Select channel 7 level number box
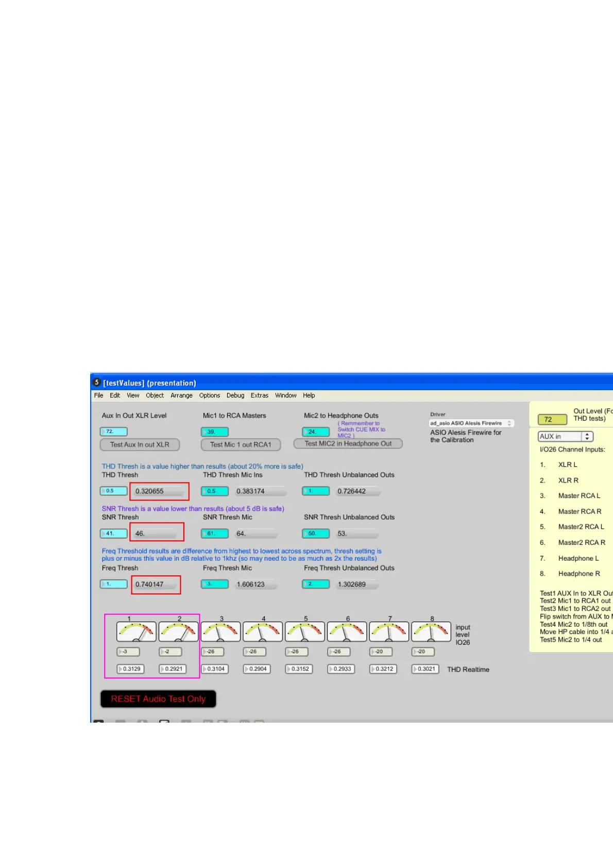Image resolution: width=613 pixels, height=868 pixels. (381, 652)
